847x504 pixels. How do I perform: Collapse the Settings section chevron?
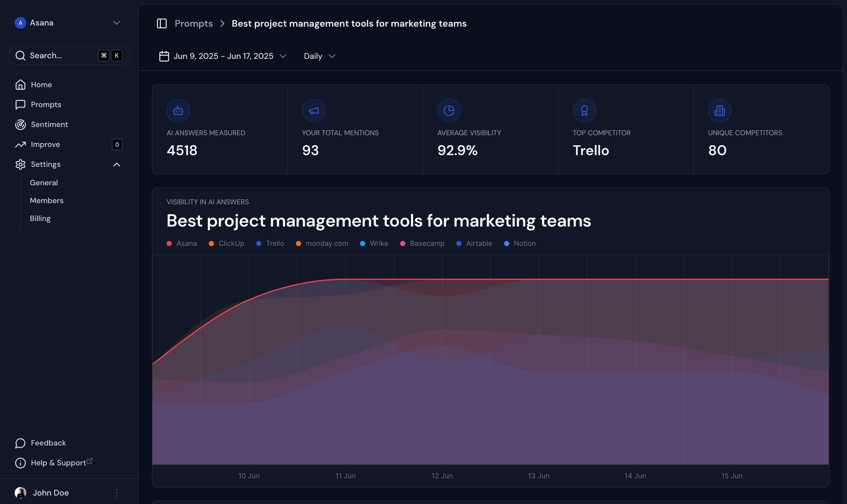(x=116, y=164)
